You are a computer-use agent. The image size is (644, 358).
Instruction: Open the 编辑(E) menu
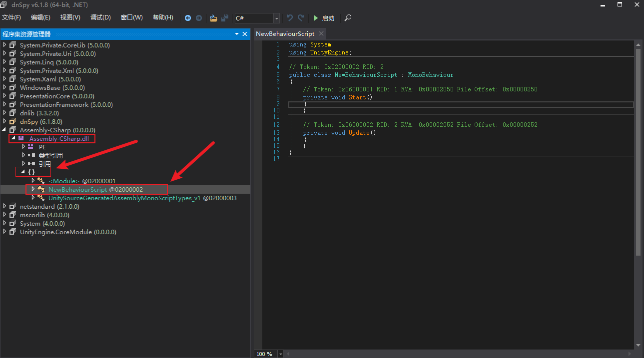pos(40,17)
